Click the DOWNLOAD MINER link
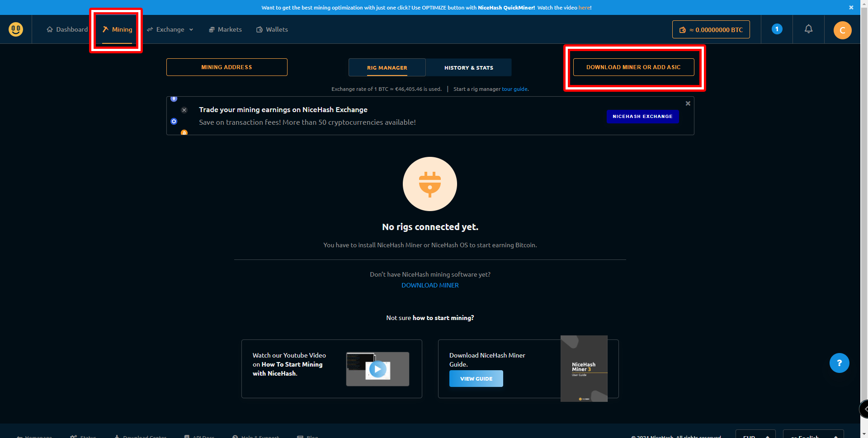 (x=429, y=285)
